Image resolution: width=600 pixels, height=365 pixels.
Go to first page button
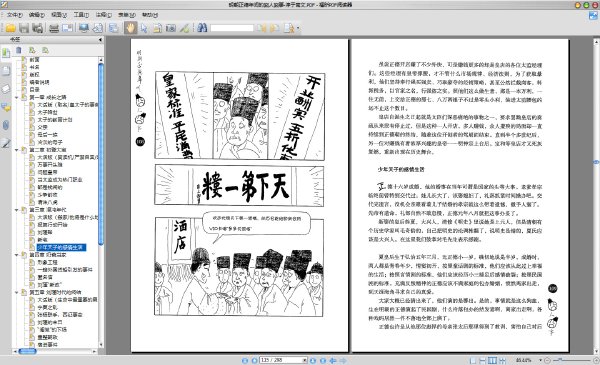(245, 360)
